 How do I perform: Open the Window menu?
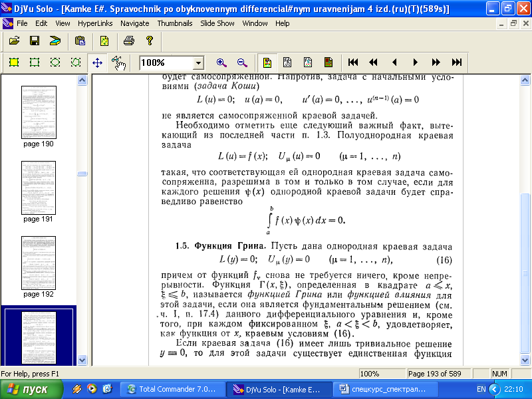pos(255,23)
